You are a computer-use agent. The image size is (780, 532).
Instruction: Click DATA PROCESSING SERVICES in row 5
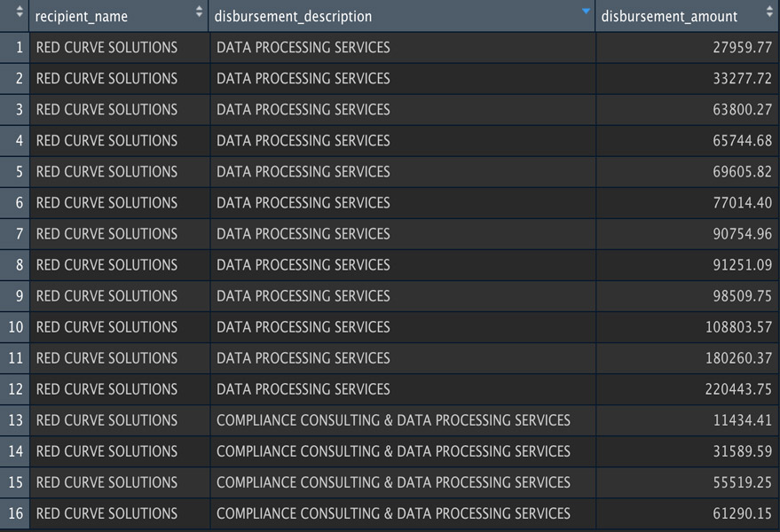(303, 171)
